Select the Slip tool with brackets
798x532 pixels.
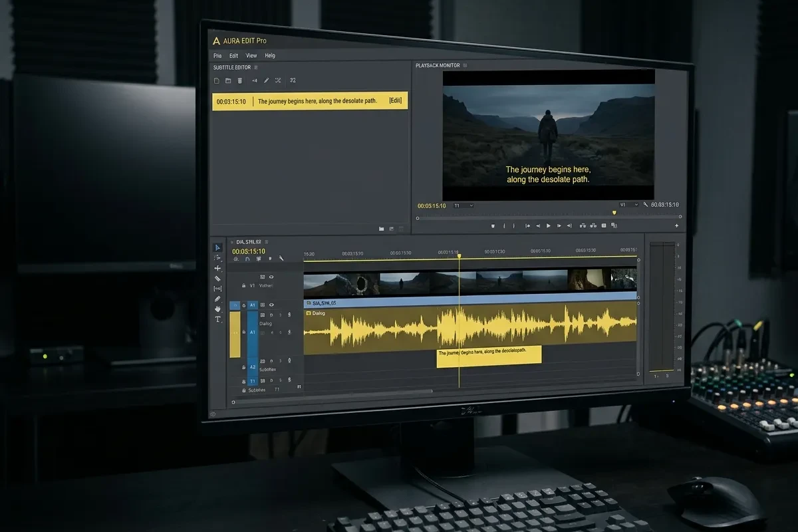[x=217, y=289]
